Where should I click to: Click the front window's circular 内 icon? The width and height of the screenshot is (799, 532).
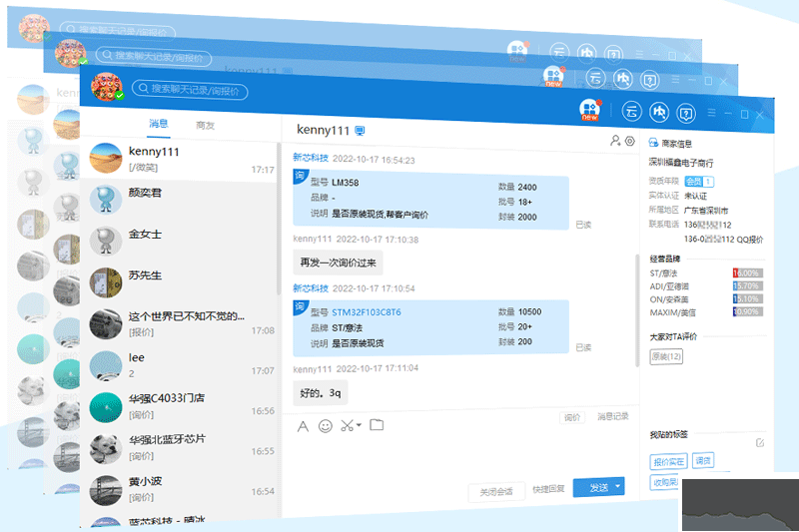pos(659,112)
